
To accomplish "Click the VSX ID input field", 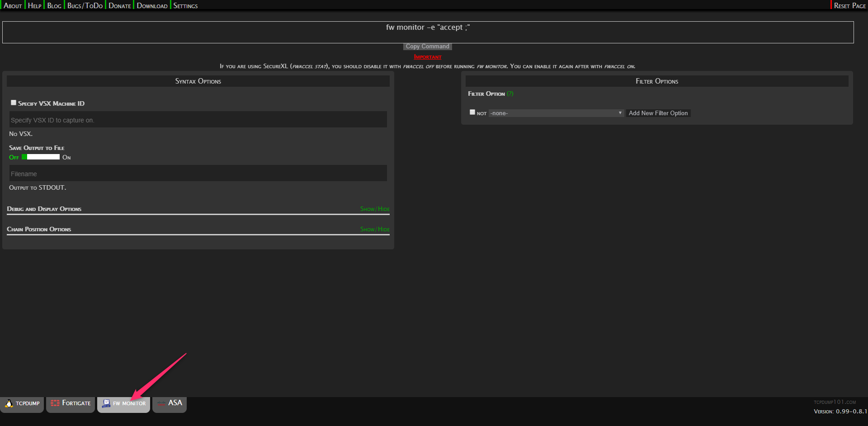I will tap(198, 120).
